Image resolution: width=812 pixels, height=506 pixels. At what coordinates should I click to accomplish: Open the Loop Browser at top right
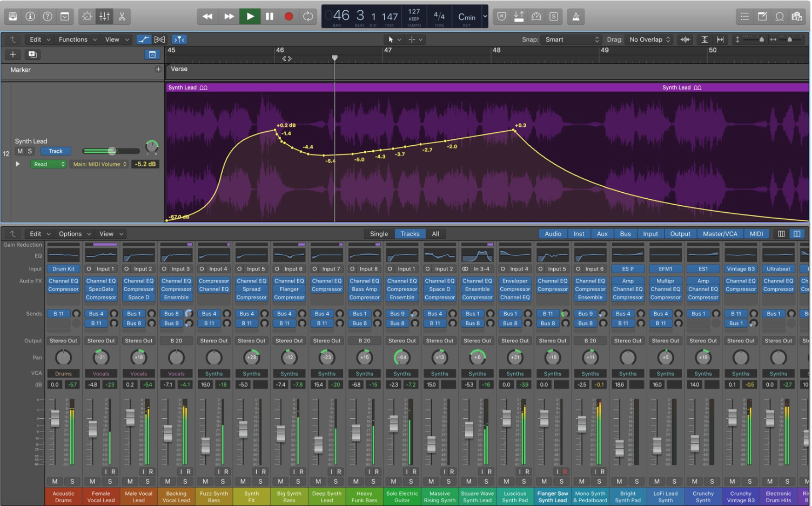pos(780,16)
